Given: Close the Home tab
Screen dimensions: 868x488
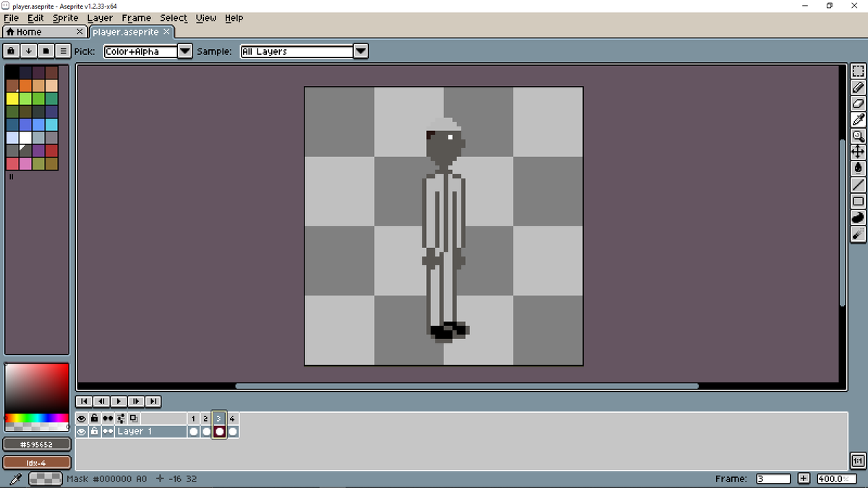Looking at the screenshot, I should [x=81, y=32].
